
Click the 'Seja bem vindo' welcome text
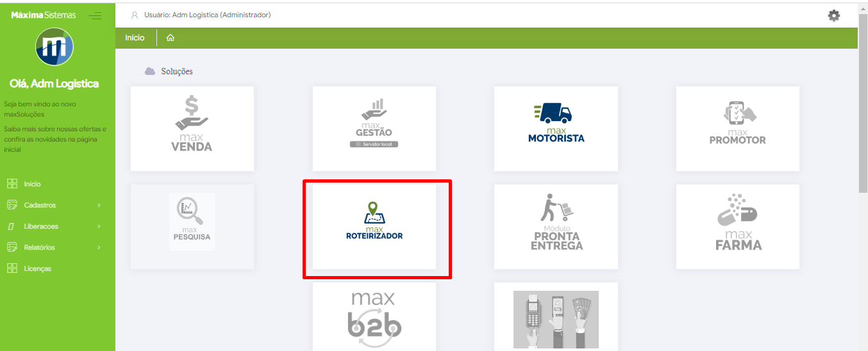pos(40,109)
